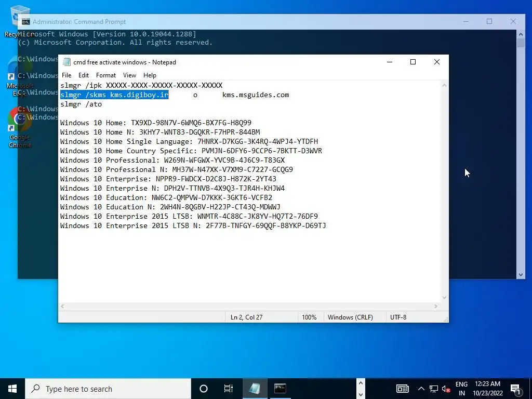
Task: Click the Command Prompt title bar icon
Action: pyautogui.click(x=26, y=22)
